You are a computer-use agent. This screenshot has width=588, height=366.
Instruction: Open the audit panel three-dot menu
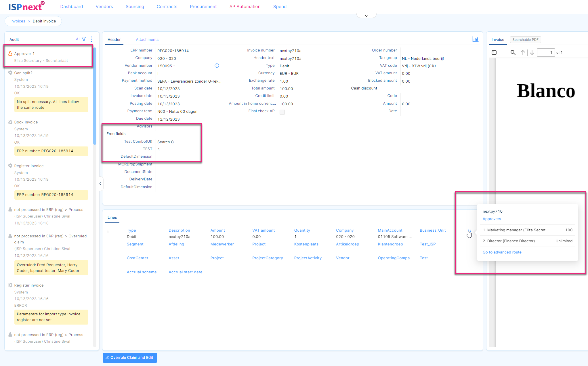(91, 39)
